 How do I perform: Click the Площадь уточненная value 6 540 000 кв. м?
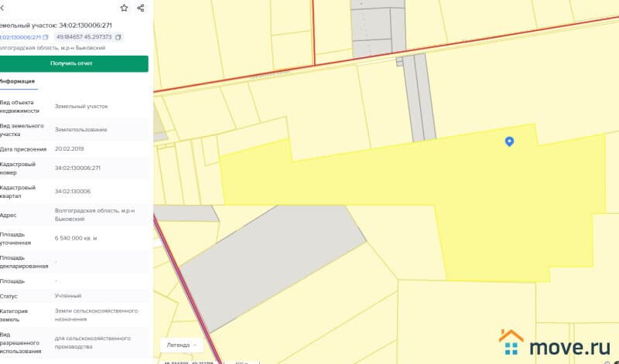click(x=76, y=238)
